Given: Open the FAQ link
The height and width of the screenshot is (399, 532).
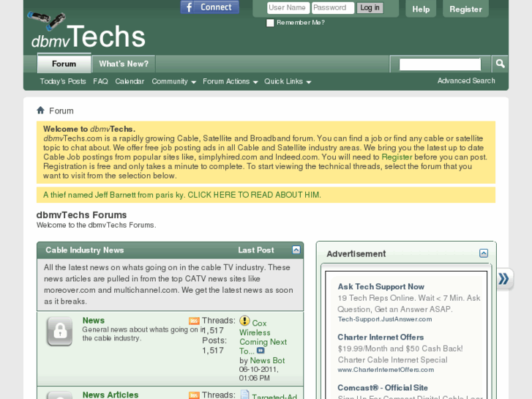Looking at the screenshot, I should click(100, 81).
